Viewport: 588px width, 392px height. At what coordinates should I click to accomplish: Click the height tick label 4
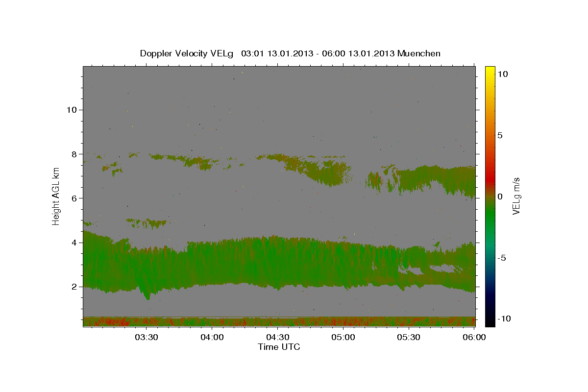[74, 243]
